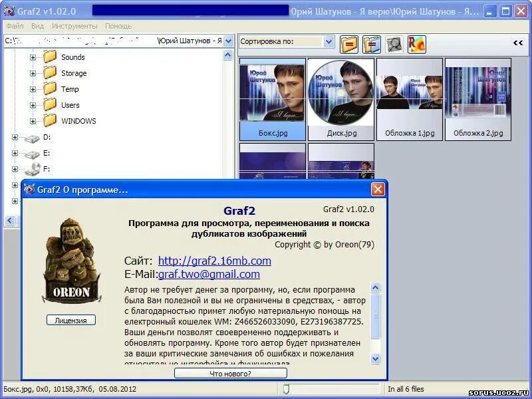
Task: Select the WINDOWS folder icon
Action: [50, 120]
